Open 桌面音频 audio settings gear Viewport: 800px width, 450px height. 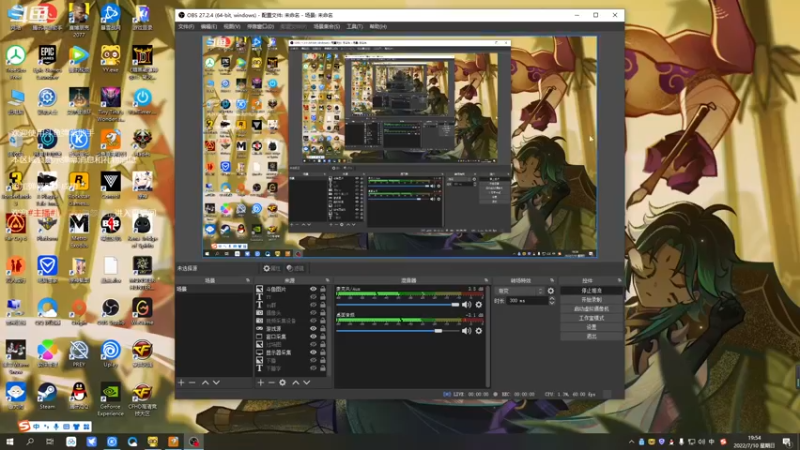[x=479, y=331]
